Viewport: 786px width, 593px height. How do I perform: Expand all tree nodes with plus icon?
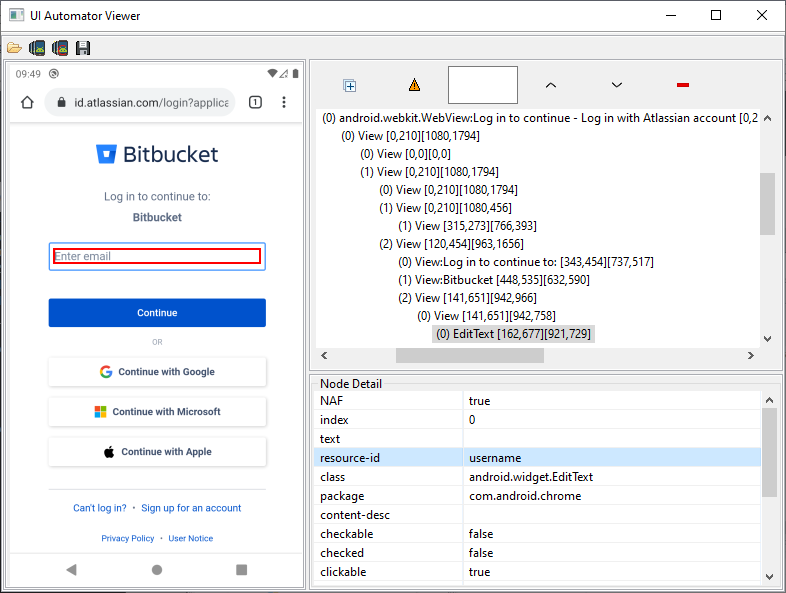[349, 86]
